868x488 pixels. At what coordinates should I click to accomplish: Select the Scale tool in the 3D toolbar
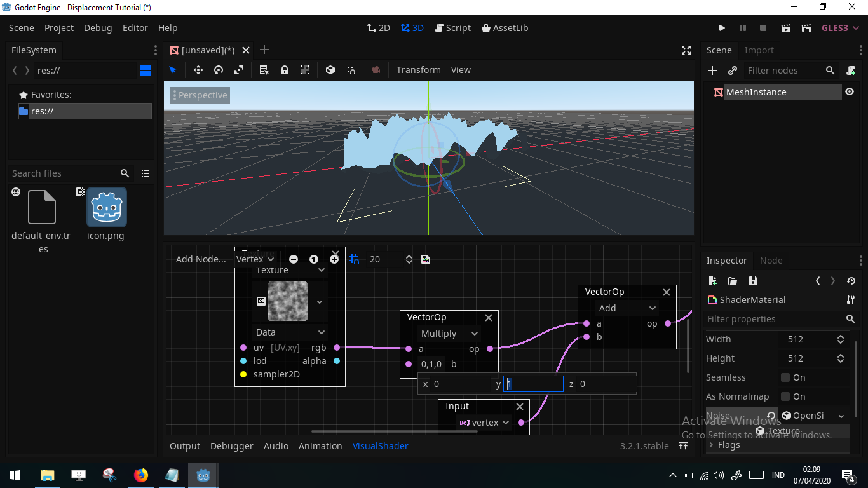[x=240, y=70]
